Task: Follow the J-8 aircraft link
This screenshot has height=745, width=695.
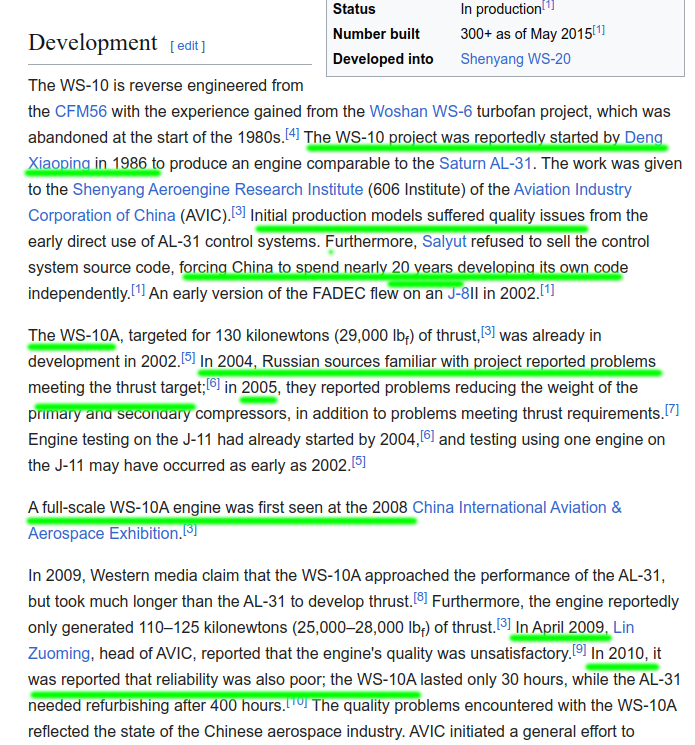Action: tap(458, 294)
